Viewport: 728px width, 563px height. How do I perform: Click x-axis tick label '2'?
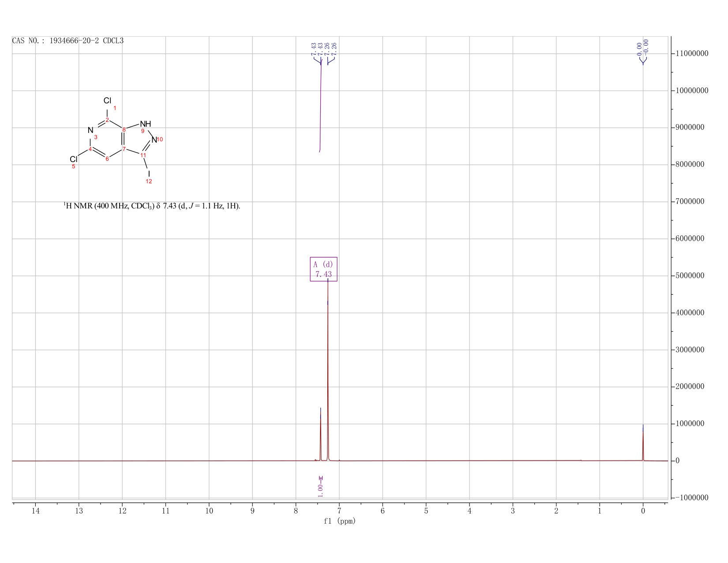[556, 511]
